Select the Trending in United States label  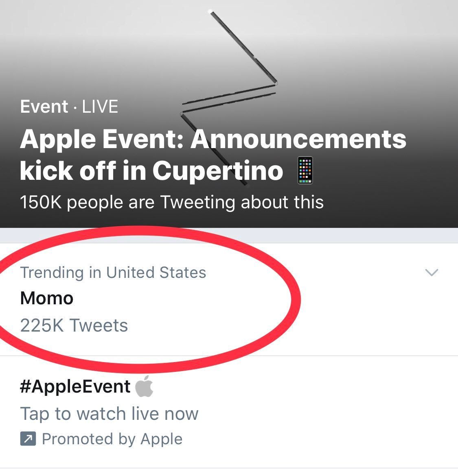(x=113, y=273)
